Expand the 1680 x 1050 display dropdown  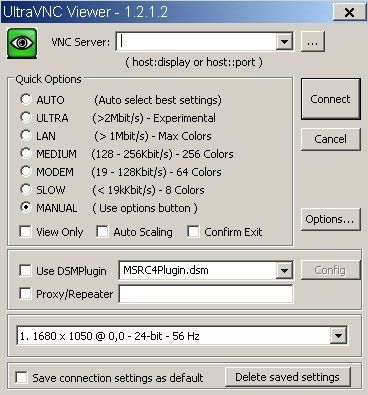338,335
